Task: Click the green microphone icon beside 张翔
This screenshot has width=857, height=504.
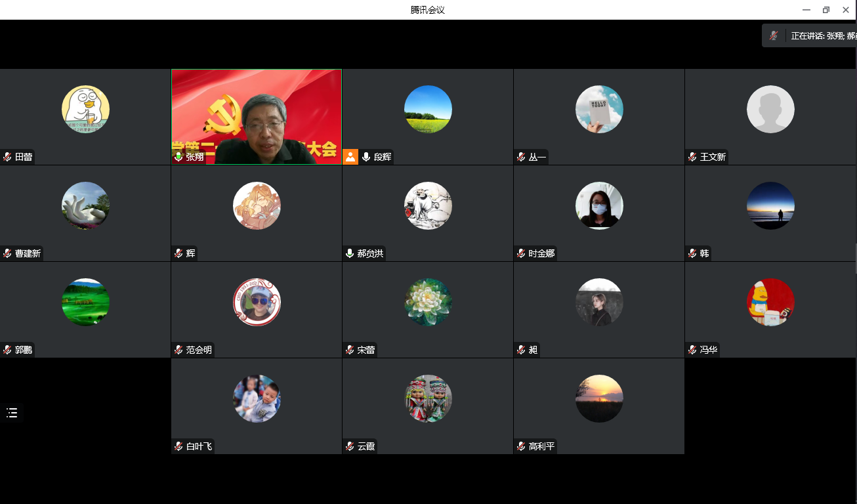Action: (x=178, y=157)
